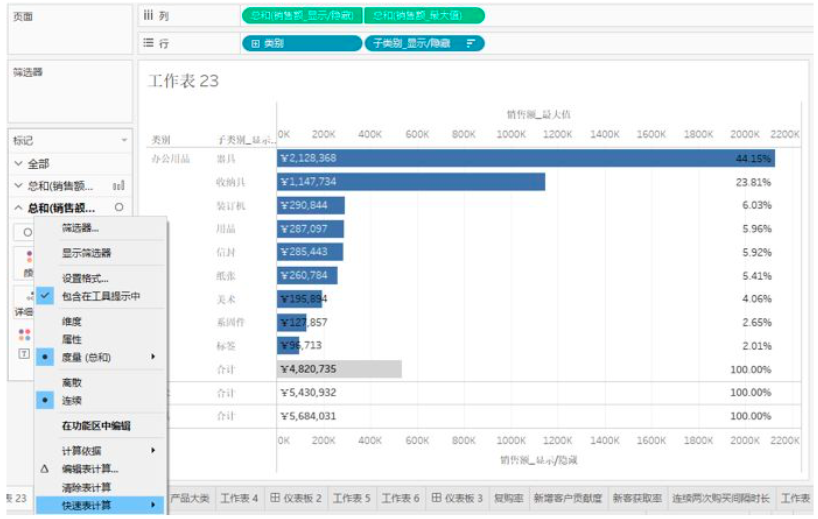
Task: Click the 23.81% percentage label
Action: 753,182
